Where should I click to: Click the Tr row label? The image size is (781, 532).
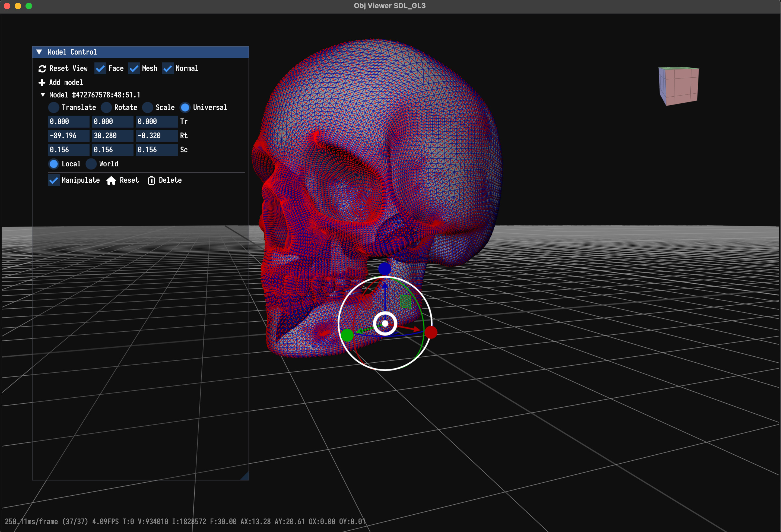184,122
